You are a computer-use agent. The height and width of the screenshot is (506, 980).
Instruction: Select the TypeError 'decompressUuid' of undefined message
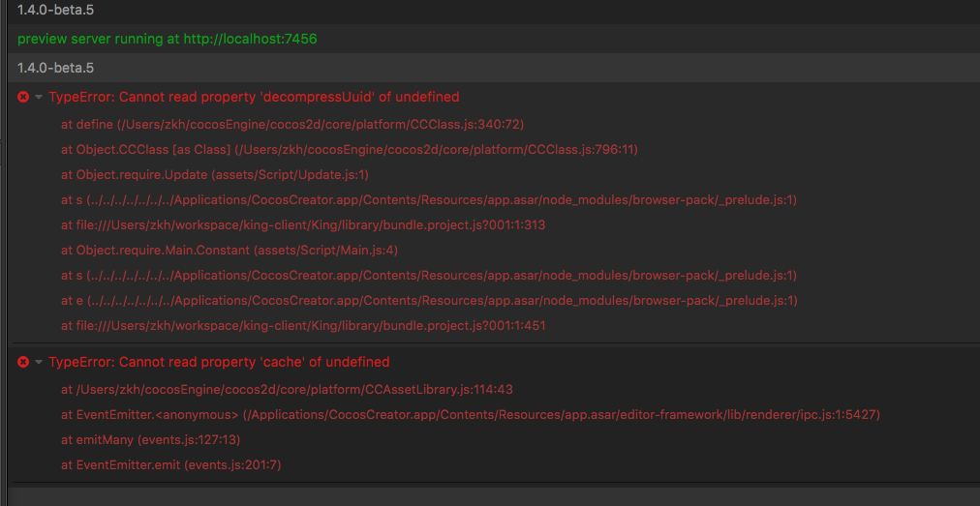[x=254, y=97]
